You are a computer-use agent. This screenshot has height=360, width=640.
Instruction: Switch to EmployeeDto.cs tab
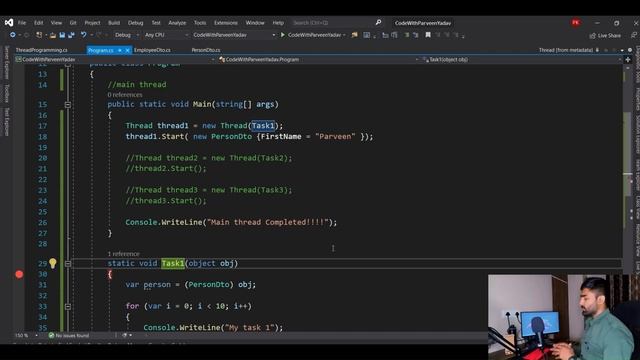(152, 50)
